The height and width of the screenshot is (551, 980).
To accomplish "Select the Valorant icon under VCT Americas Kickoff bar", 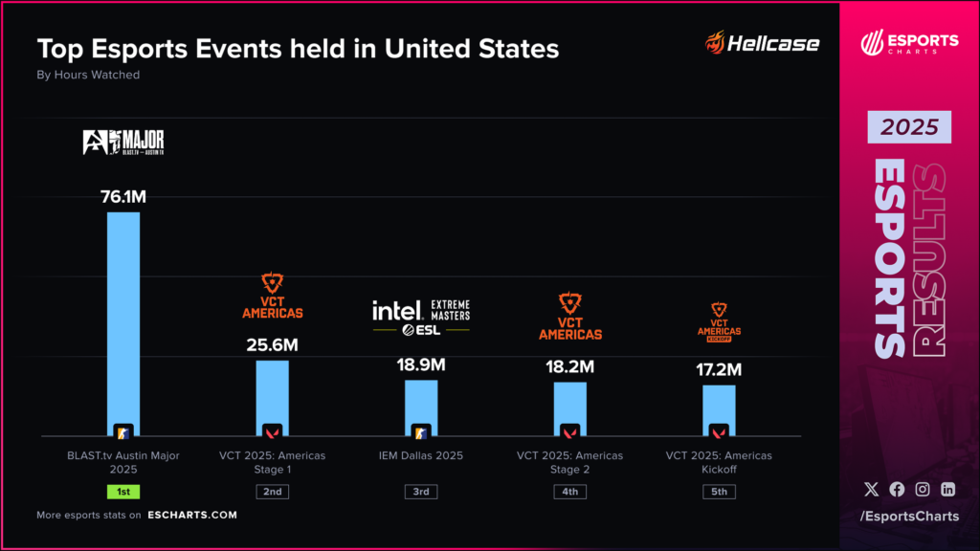I will 720,430.
